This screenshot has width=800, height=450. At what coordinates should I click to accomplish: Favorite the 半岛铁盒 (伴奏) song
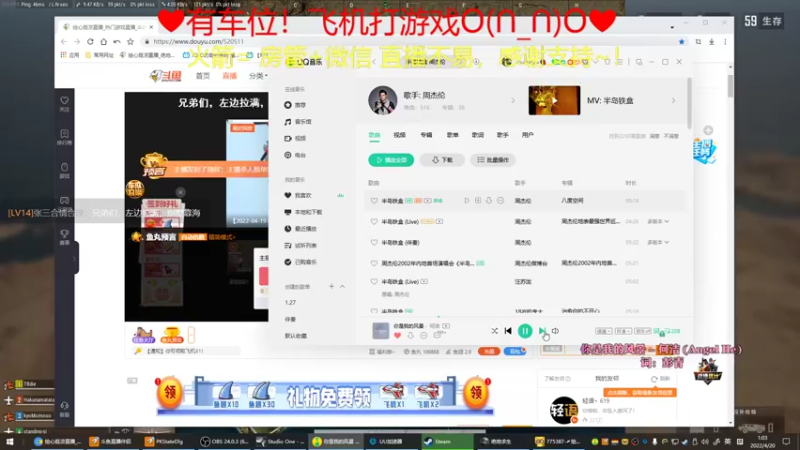click(x=374, y=243)
